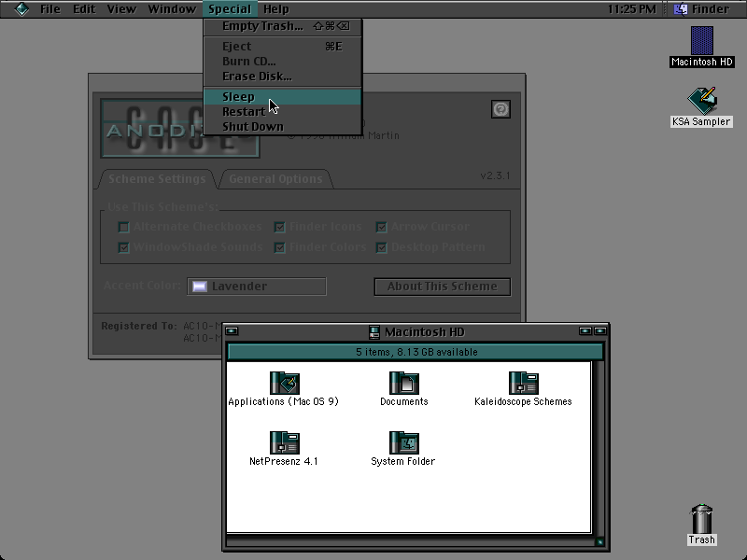Click the Macintosh HD window horizontal scrollbar
The width and height of the screenshot is (747, 560).
(410, 541)
